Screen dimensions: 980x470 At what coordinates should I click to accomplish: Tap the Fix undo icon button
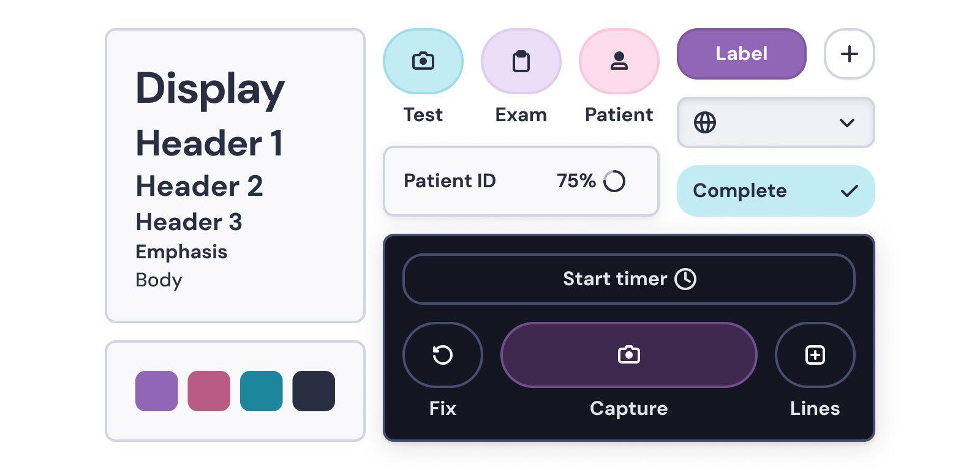[x=442, y=355]
